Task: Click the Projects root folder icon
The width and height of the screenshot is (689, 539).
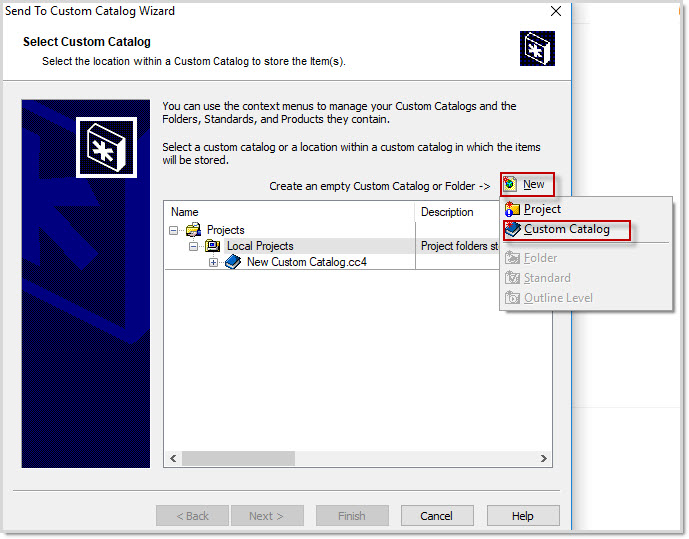Action: click(x=193, y=230)
